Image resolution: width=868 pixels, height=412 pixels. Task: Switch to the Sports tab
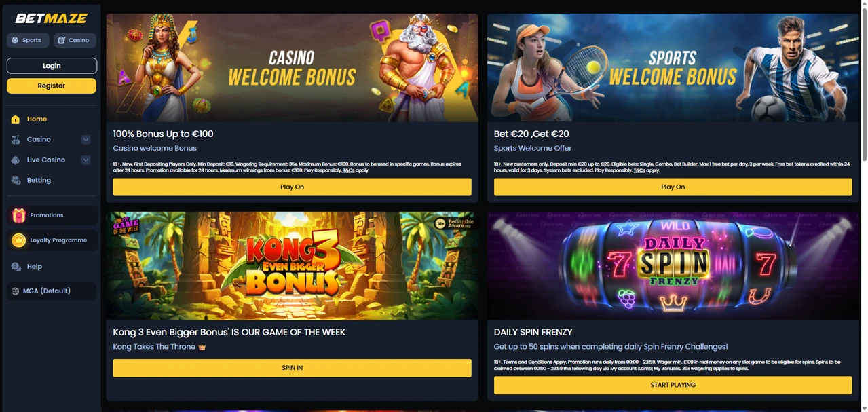(x=28, y=40)
